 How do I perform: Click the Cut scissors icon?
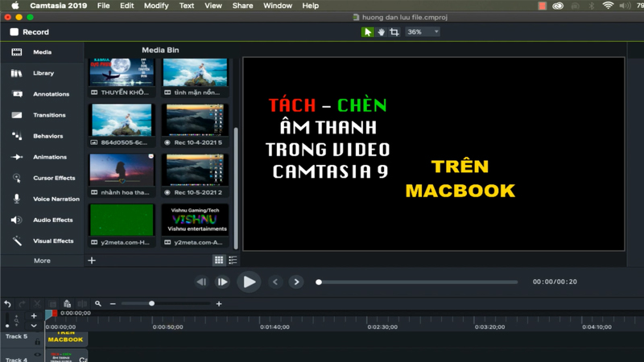(x=37, y=304)
